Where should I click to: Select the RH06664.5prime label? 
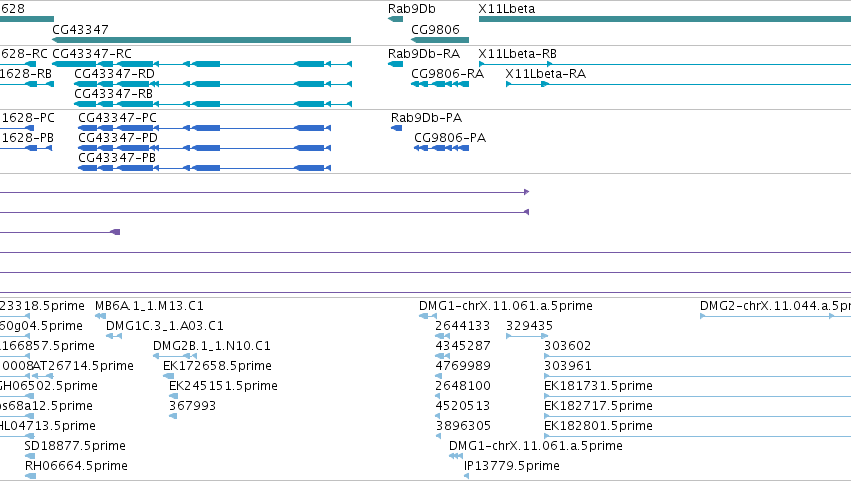(x=76, y=466)
